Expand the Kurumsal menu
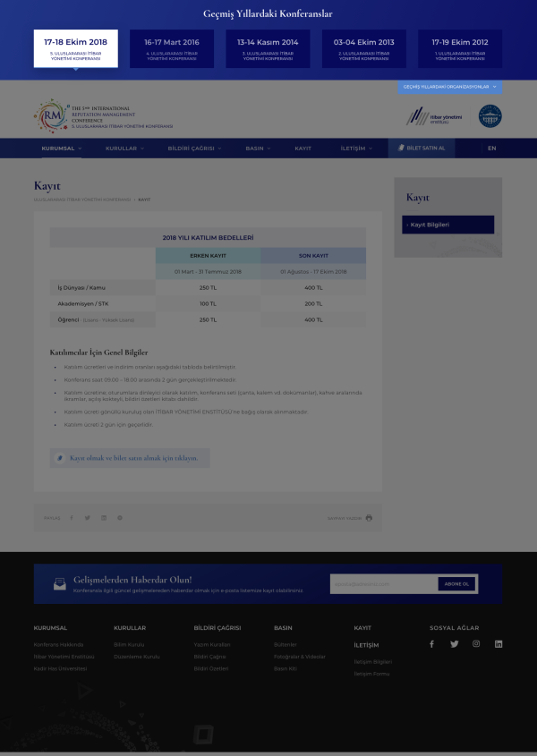This screenshot has height=756, width=537. point(61,148)
